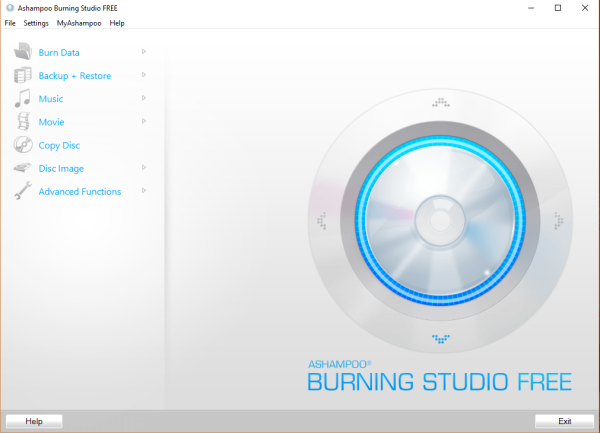Select the Backup + Restore label
Viewport: 600px width, 433px height.
75,76
